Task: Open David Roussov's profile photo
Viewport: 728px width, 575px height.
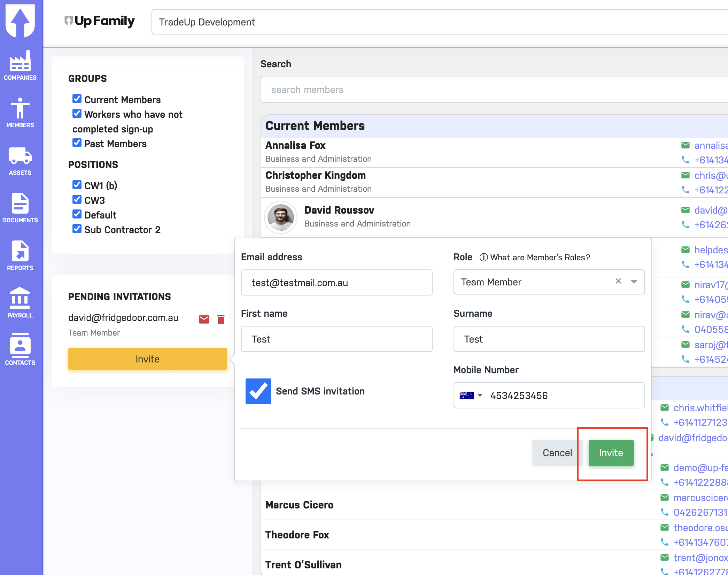Action: (x=281, y=217)
